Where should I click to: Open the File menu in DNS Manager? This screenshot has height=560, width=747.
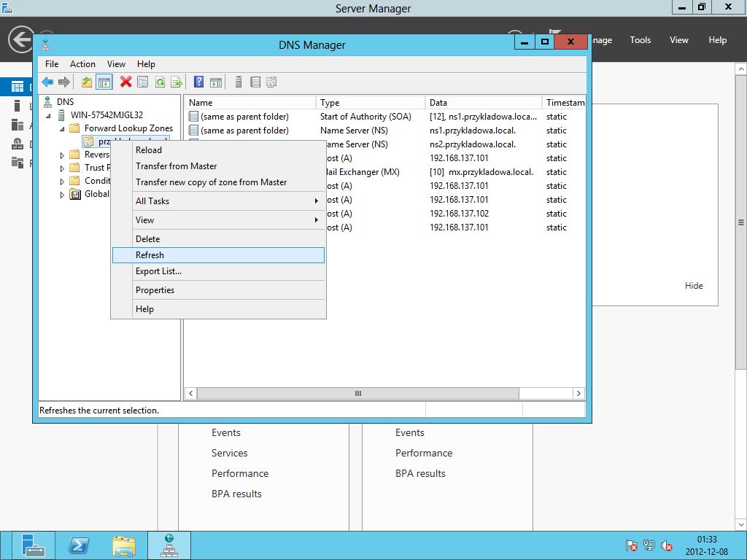52,64
